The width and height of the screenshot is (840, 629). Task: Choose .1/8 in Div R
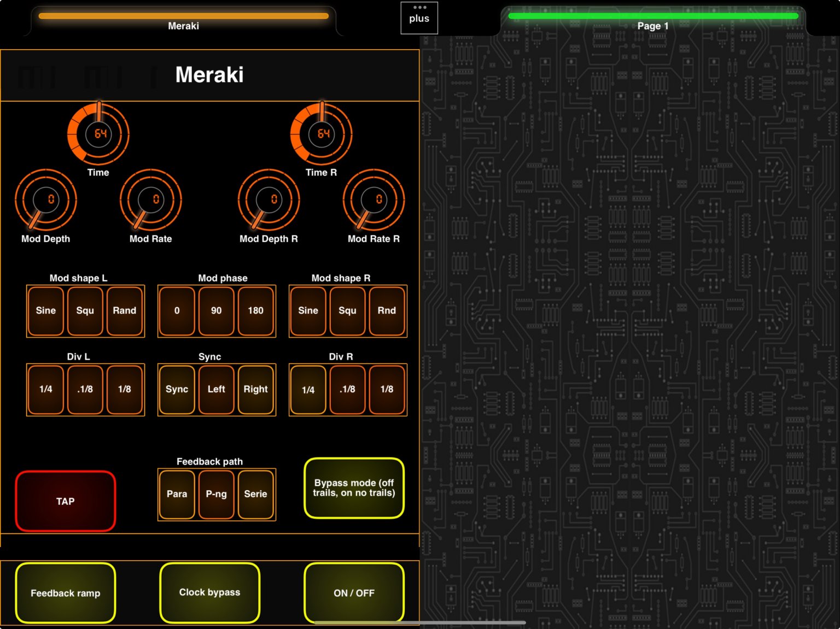tap(348, 390)
